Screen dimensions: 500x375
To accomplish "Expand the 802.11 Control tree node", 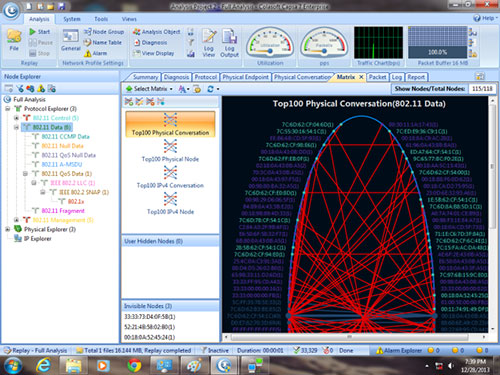I will tap(16, 118).
